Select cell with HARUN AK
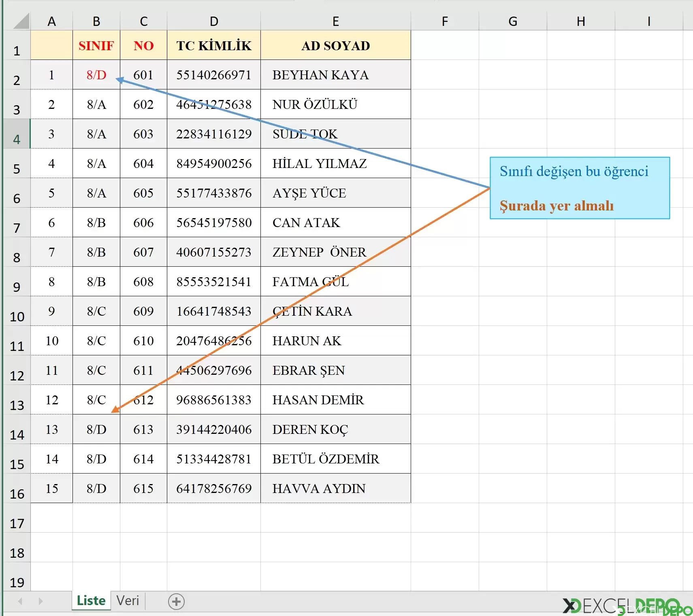This screenshot has height=616, width=693. click(x=336, y=341)
